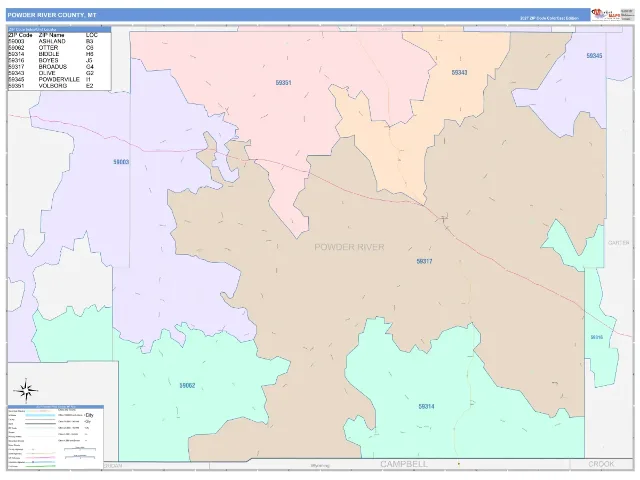Select BIDDLE in the ZIP index table

click(x=49, y=54)
